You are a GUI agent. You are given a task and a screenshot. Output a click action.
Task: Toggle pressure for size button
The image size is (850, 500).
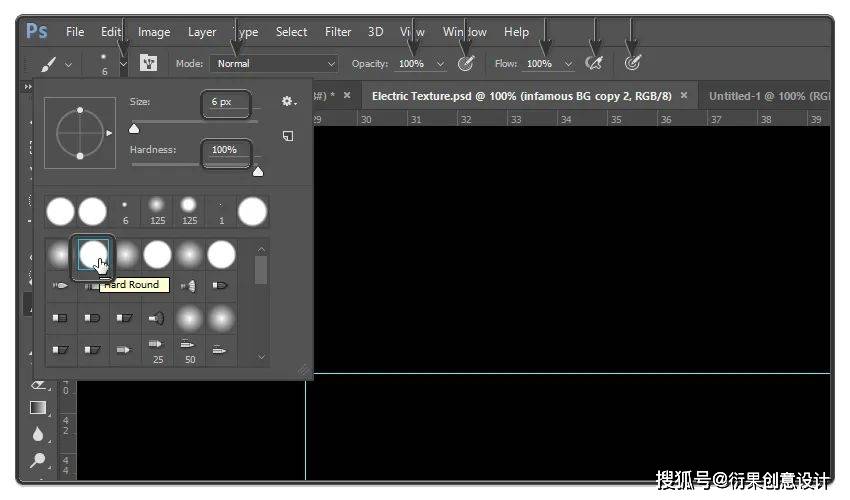632,63
